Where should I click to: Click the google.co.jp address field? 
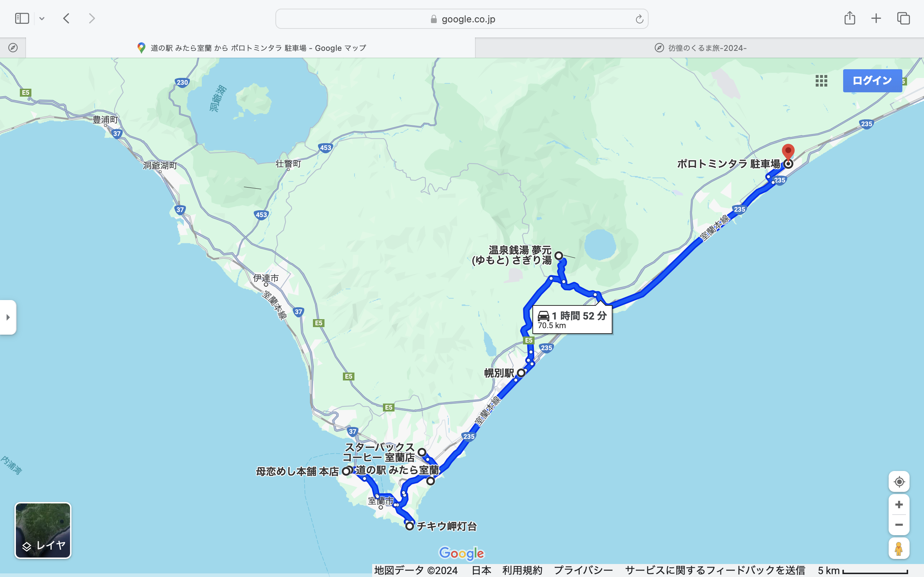461,19
